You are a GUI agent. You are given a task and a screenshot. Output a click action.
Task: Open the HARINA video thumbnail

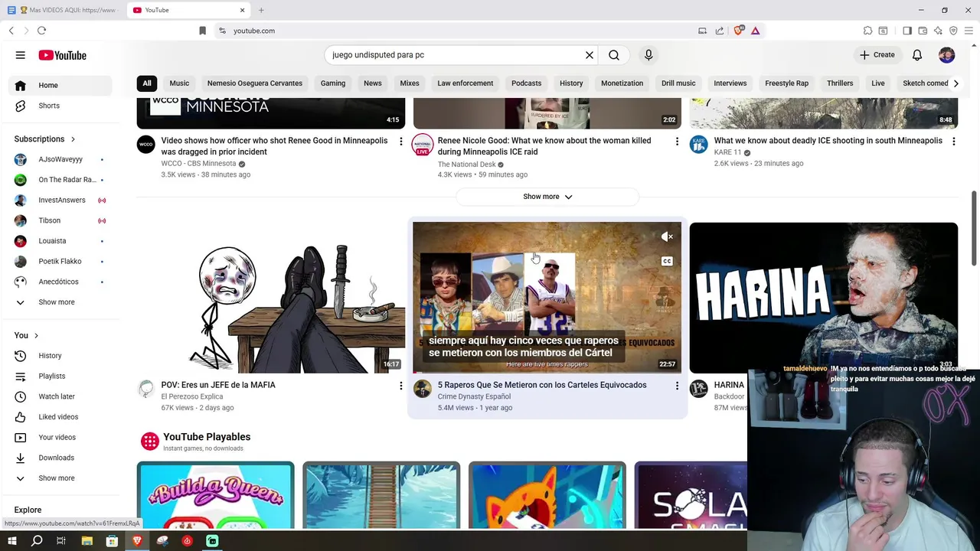point(823,298)
